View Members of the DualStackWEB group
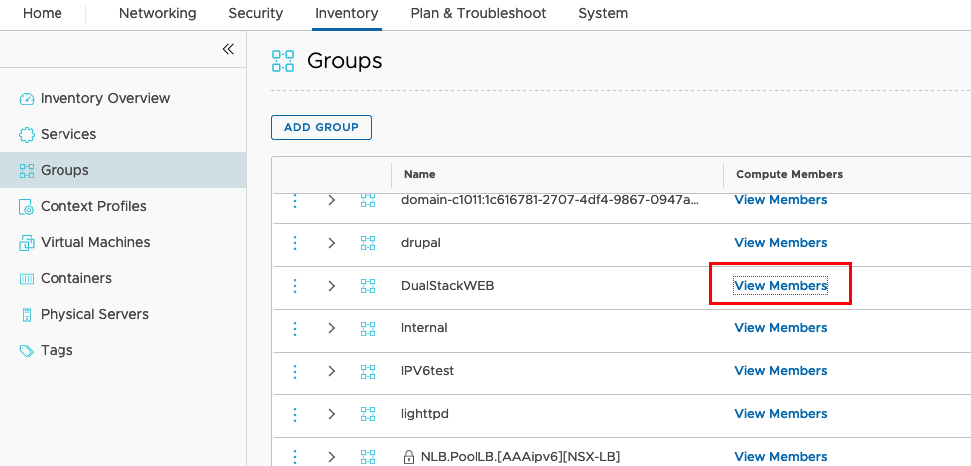The height and width of the screenshot is (466, 971). 780,285
